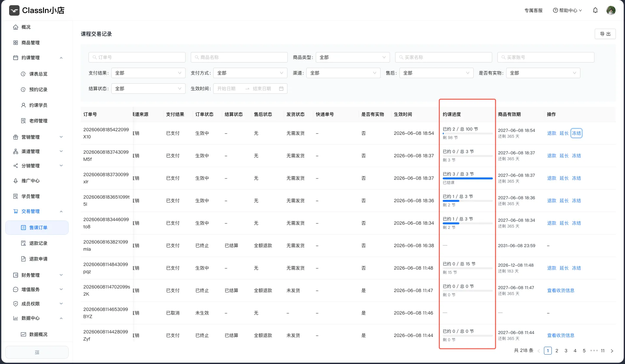The width and height of the screenshot is (625, 364).
Task: Click the 商品管理 grid icon
Action: [x=16, y=43]
